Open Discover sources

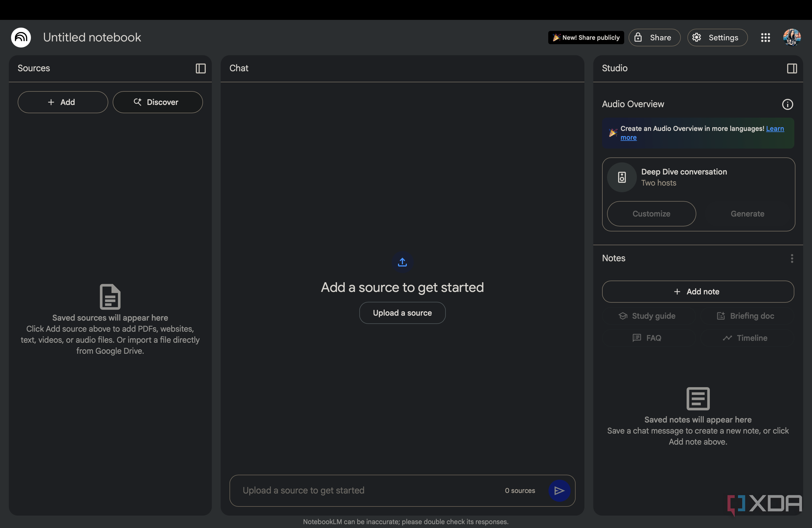coord(158,102)
